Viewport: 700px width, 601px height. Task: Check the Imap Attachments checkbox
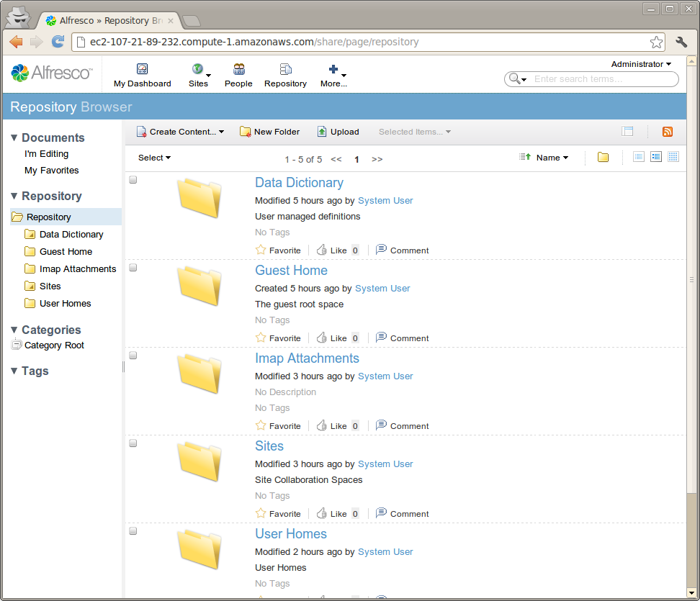[133, 356]
